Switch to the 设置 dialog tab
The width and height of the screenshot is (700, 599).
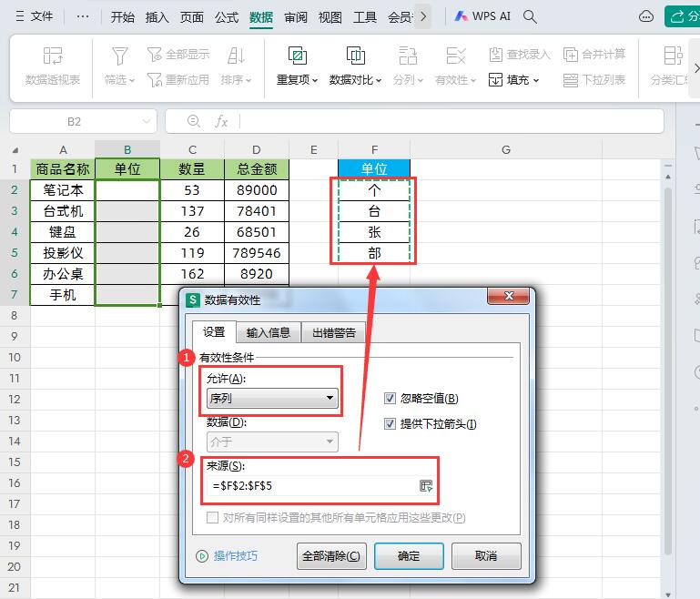coord(214,332)
